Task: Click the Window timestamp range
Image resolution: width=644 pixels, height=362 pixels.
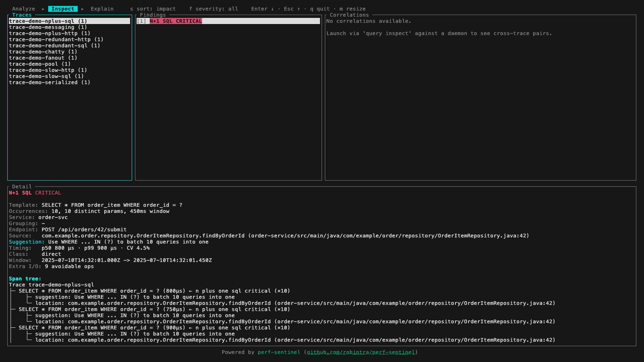Action: click(127, 260)
